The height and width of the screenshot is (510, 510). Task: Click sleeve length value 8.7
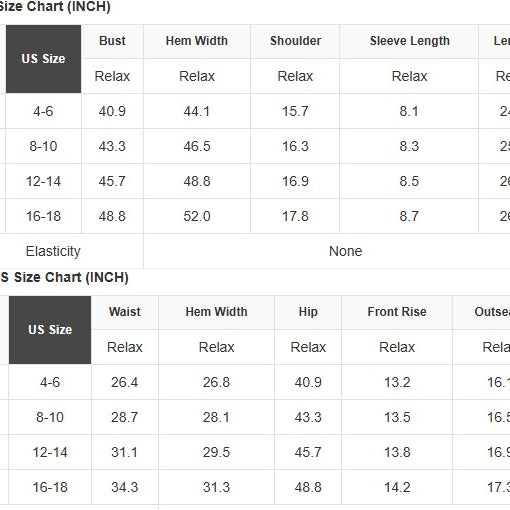409,216
